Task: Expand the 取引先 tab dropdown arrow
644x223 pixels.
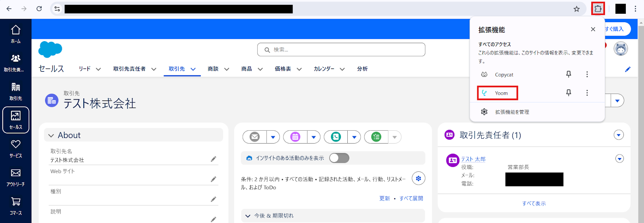Action: point(193,69)
